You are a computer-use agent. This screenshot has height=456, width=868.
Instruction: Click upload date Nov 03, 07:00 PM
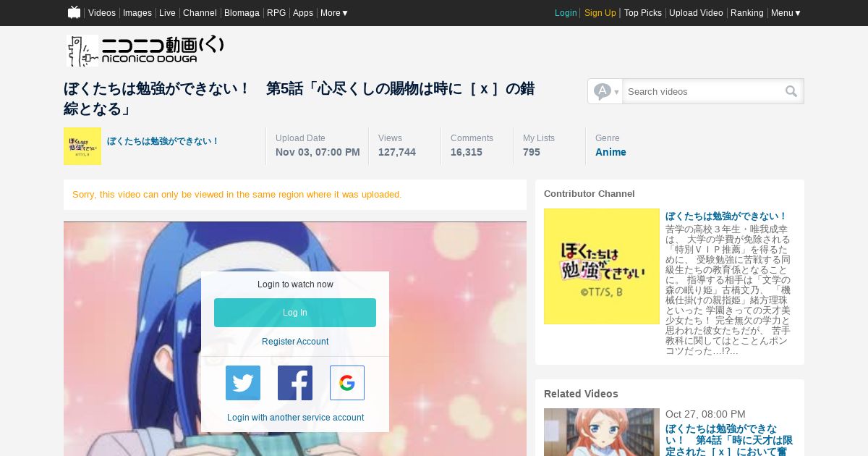coord(318,152)
